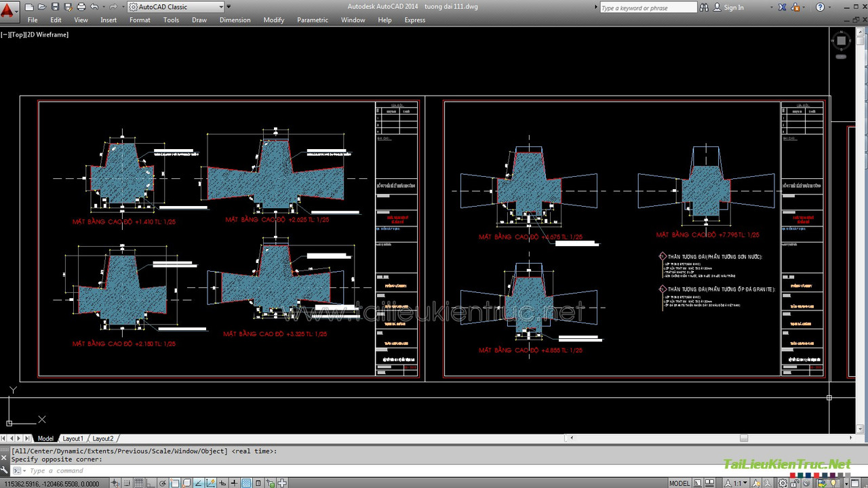Toggle Dynamic Input in status bar
This screenshot has height=488, width=868.
[x=222, y=483]
